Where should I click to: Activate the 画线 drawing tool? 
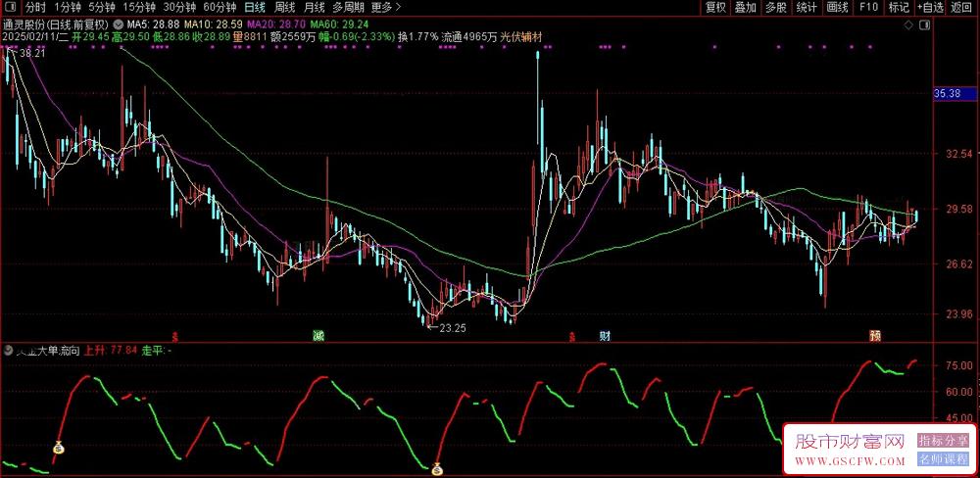point(837,8)
